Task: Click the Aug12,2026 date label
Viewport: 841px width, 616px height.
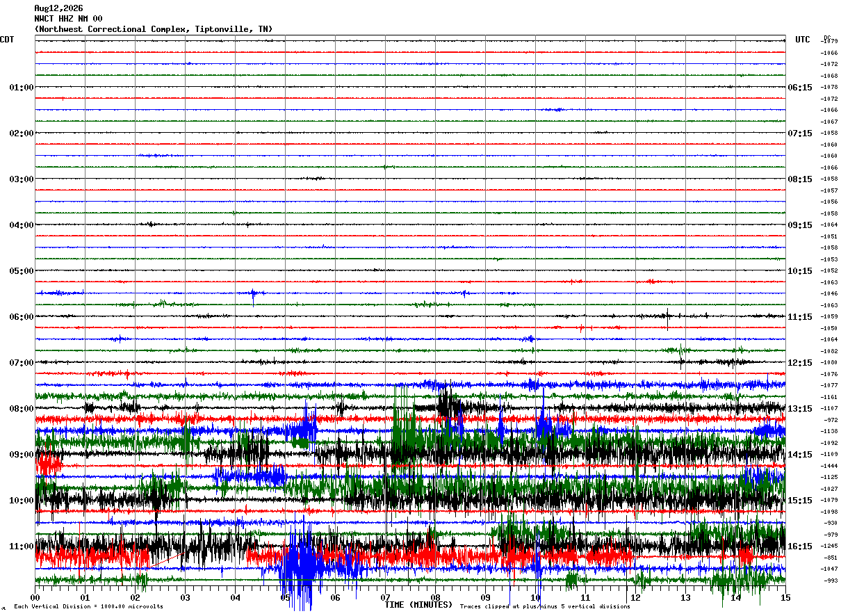Action: pos(58,8)
